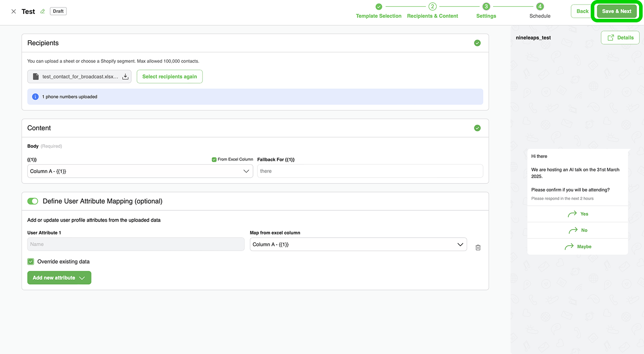Close the broadcast editor with X icon
Viewport: 644px width, 354px height.
(13, 12)
